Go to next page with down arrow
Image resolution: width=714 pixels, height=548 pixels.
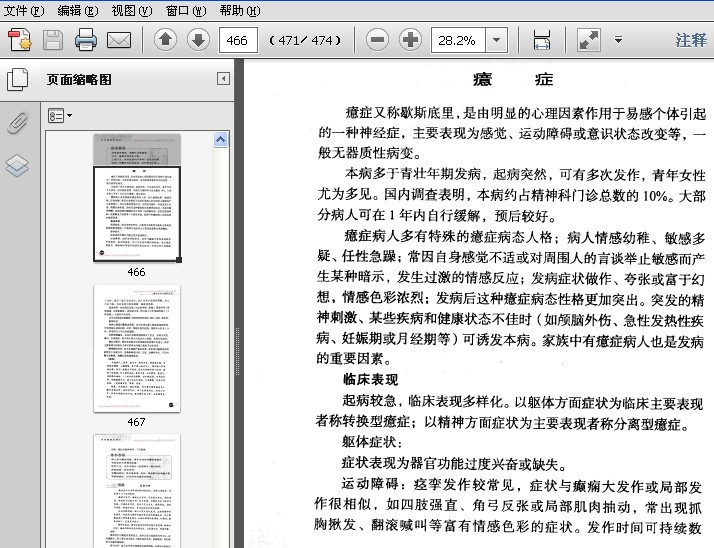pyautogui.click(x=198, y=40)
